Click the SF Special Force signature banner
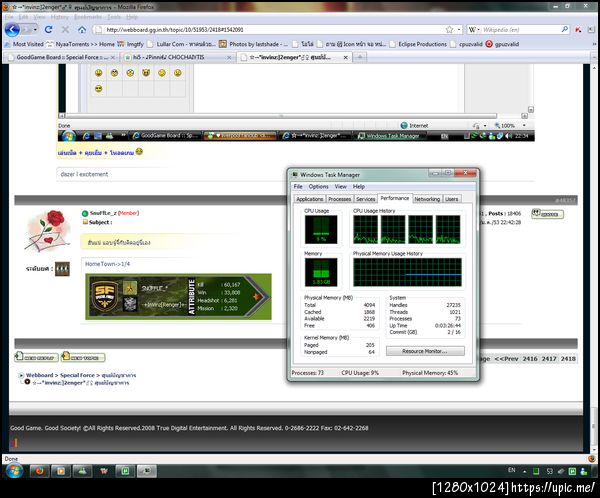The height and width of the screenshot is (498, 600). tap(178, 297)
